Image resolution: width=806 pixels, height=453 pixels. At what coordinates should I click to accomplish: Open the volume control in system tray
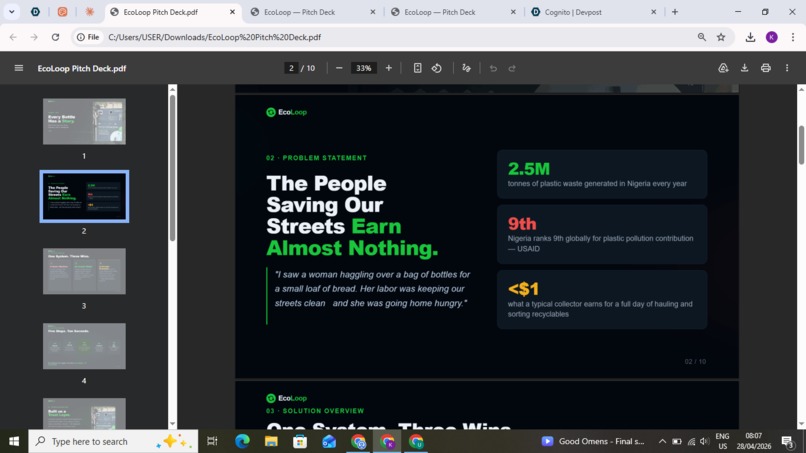tap(705, 441)
